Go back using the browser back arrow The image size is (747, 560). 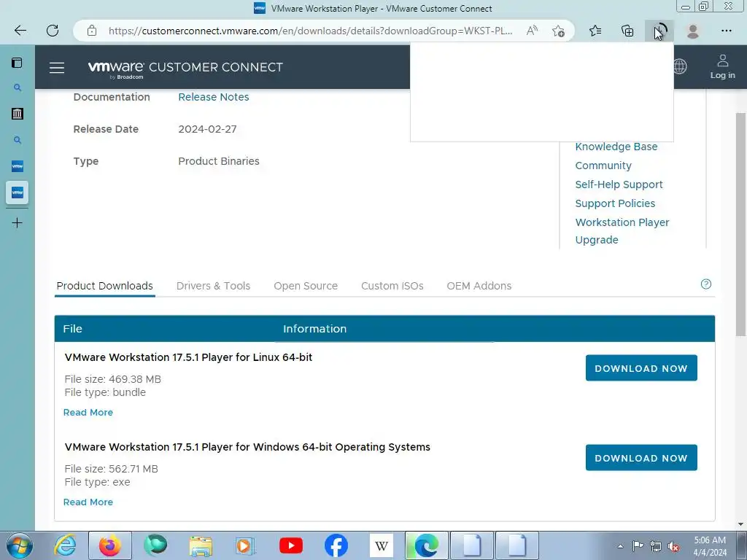click(x=20, y=31)
